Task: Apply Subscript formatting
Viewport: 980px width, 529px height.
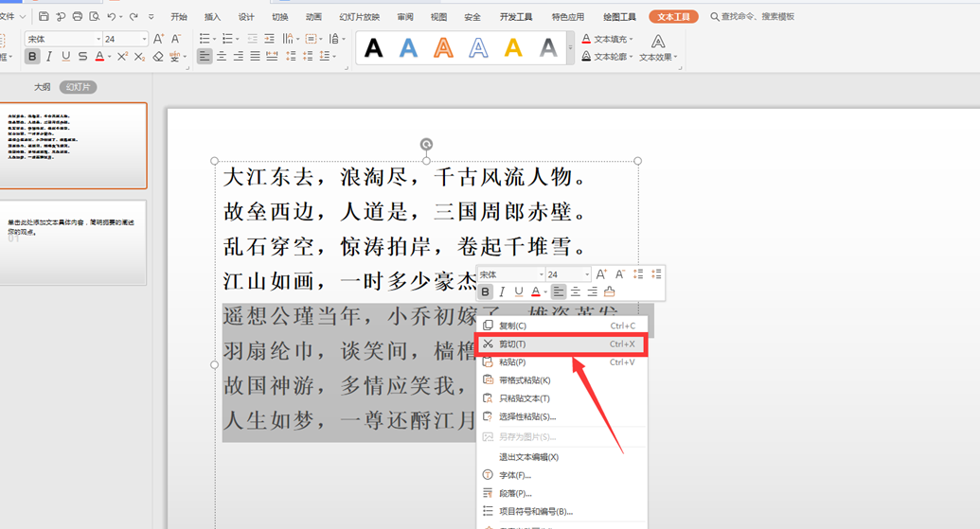Action: (139, 57)
